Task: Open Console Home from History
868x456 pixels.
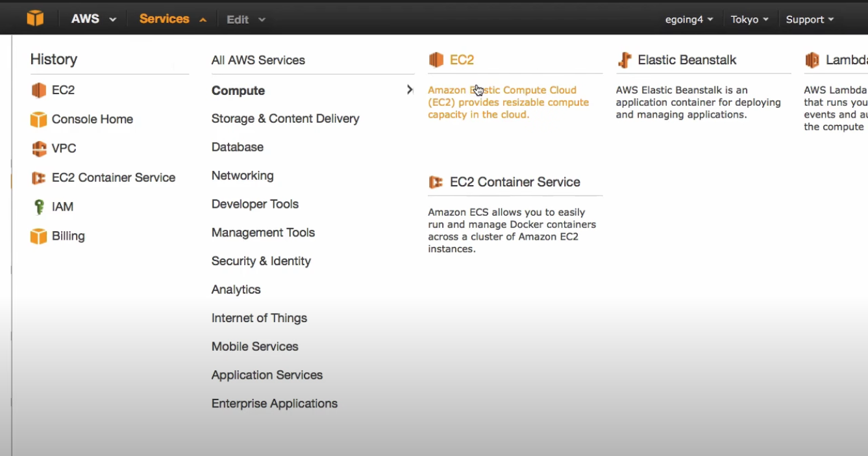Action: (92, 120)
